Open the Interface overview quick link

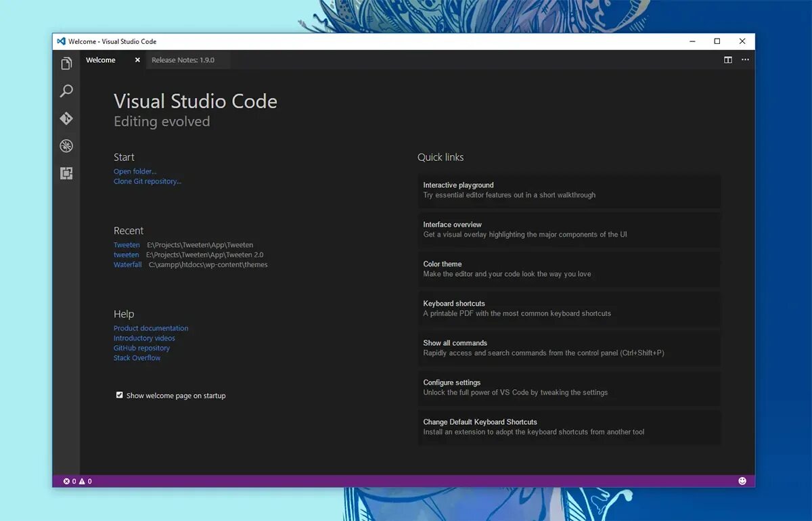point(569,229)
